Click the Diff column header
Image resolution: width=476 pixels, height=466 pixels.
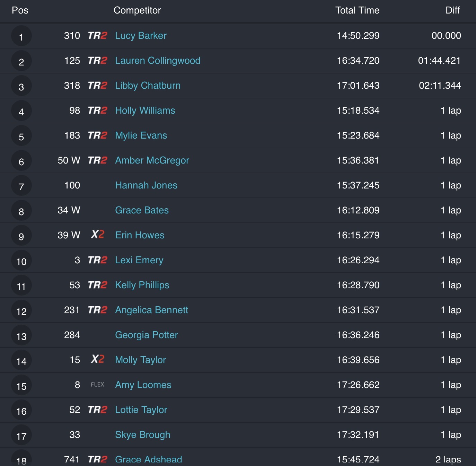[452, 10]
